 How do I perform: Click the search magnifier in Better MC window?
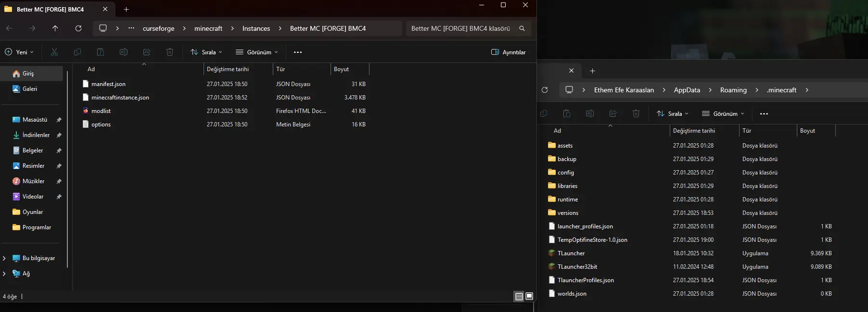click(x=522, y=28)
